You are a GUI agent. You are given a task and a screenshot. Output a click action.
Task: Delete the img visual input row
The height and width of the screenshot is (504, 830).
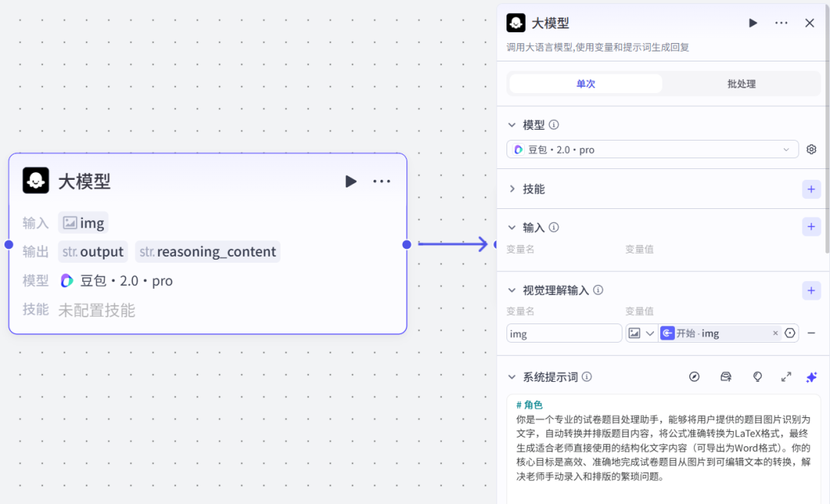(811, 333)
